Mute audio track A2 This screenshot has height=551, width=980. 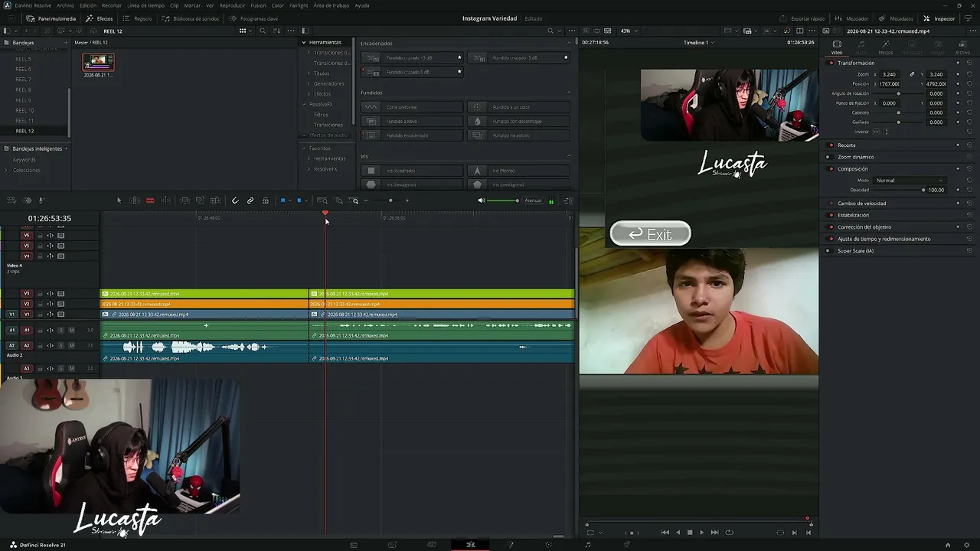(x=71, y=345)
